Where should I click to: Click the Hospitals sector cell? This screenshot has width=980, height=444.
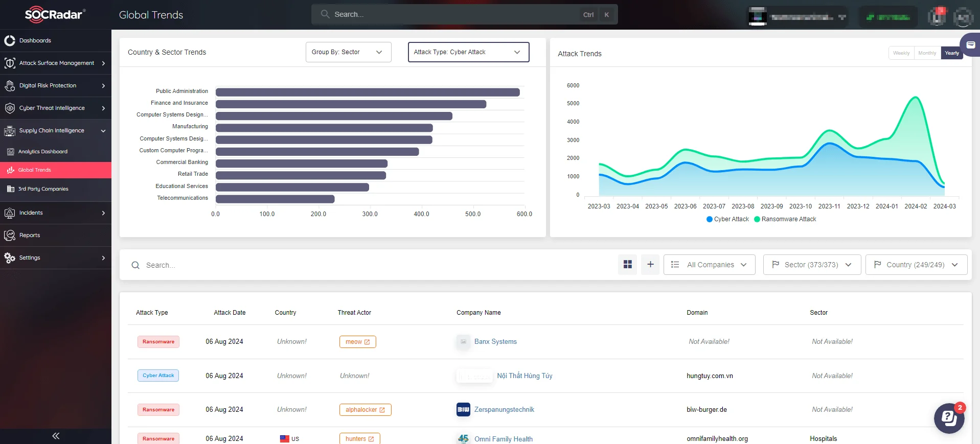[x=823, y=439]
